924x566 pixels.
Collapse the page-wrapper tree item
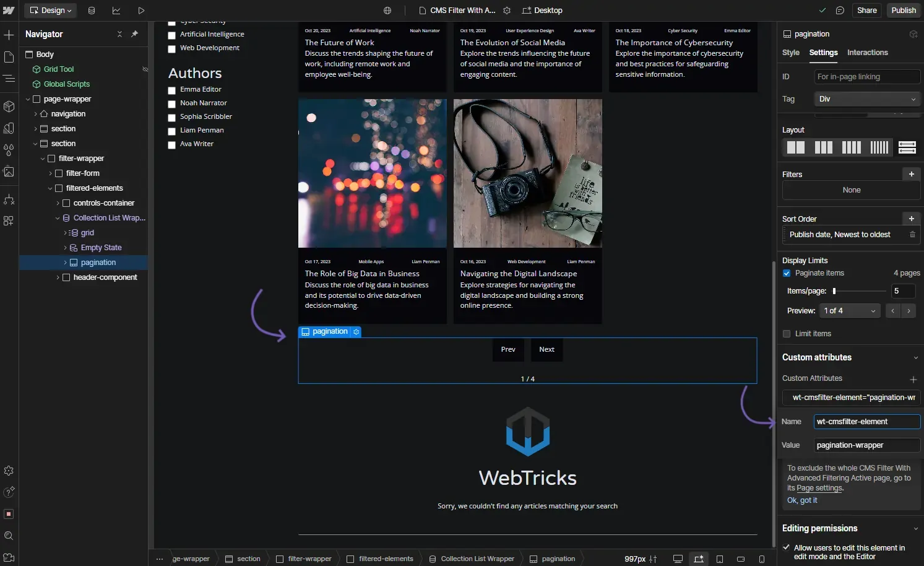(28, 99)
